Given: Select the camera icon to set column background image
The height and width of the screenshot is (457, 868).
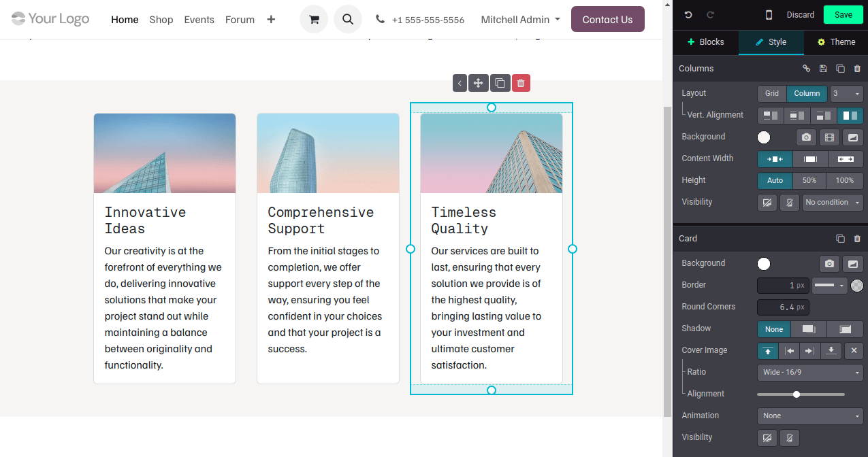Looking at the screenshot, I should (x=806, y=137).
